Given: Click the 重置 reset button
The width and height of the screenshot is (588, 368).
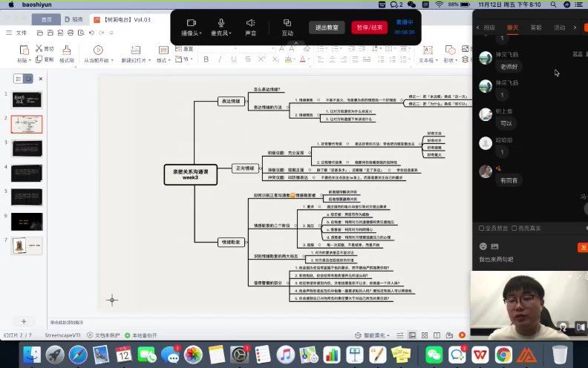Looking at the screenshot, I should [185, 49].
